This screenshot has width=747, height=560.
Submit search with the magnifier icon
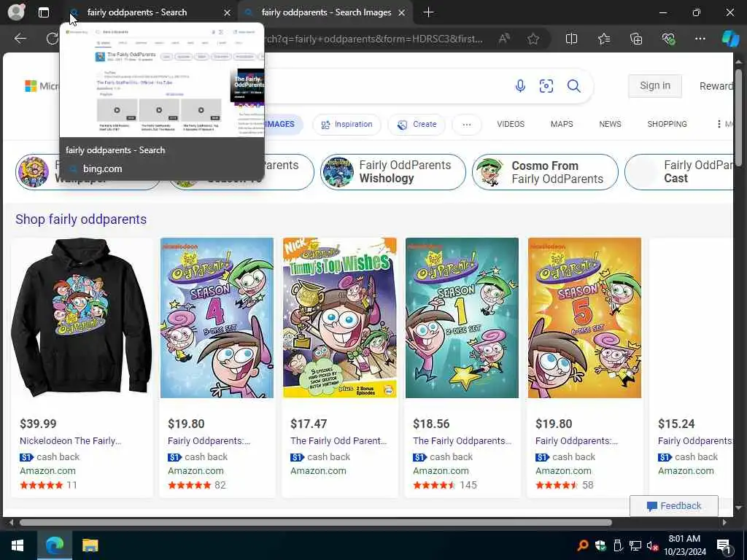pyautogui.click(x=573, y=86)
